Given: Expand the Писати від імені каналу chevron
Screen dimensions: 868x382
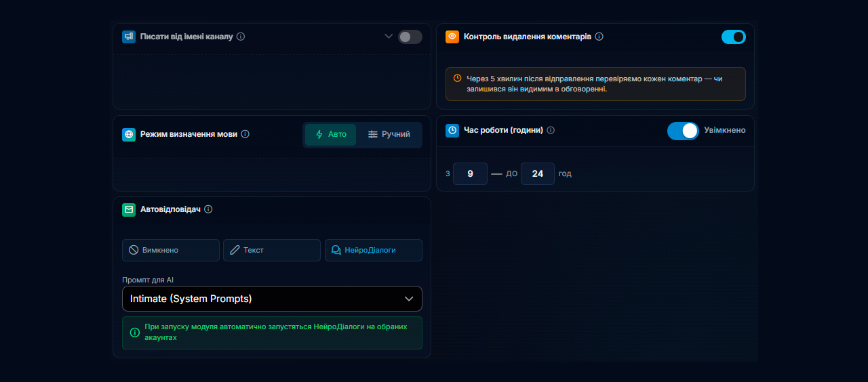Looking at the screenshot, I should pos(389,37).
